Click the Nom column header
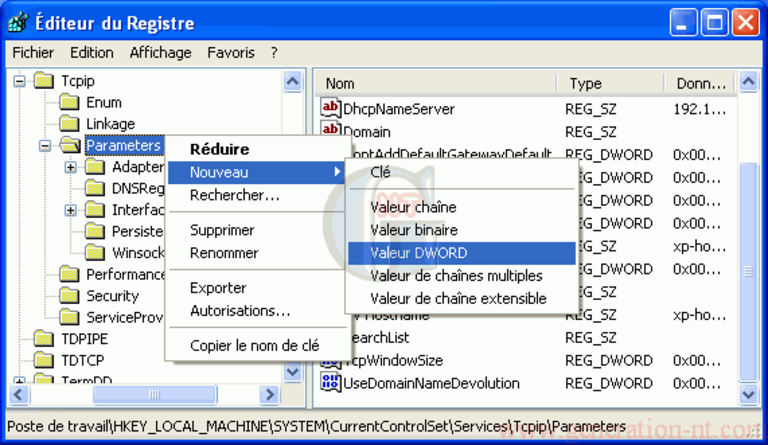Screen dimensions: 768x445 [435, 83]
